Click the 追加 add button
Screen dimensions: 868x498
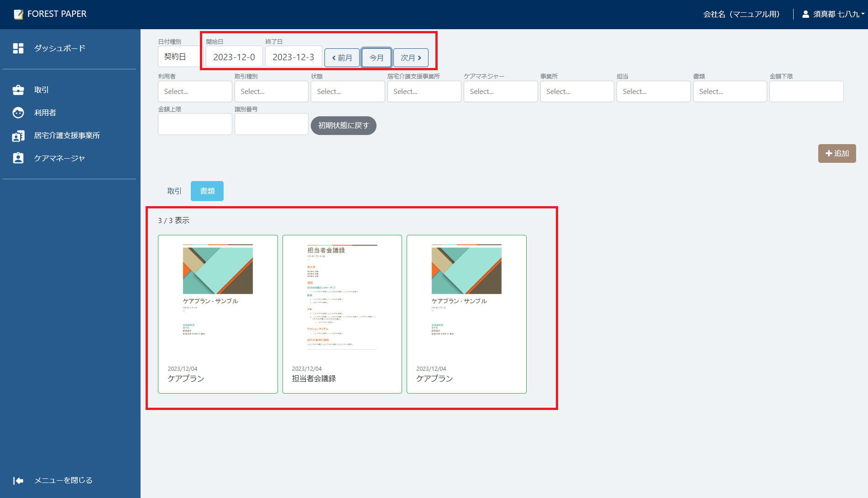click(x=837, y=154)
